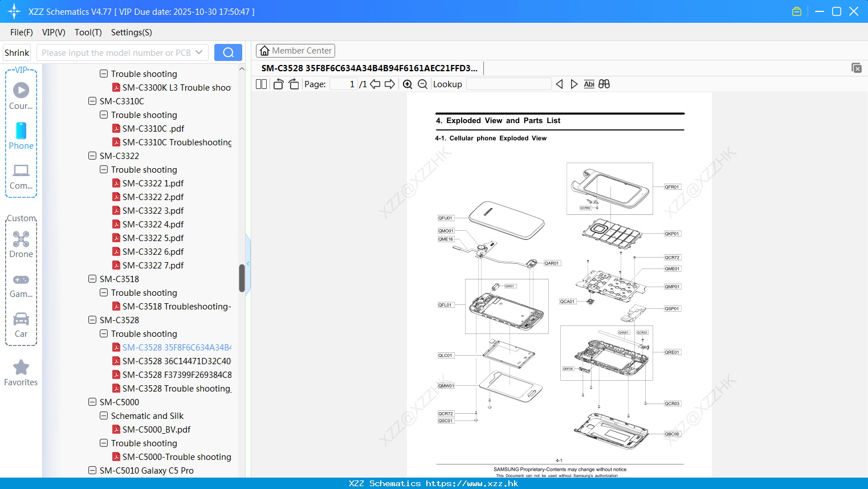
Task: Click the tree panel vertical scrollbar thumb
Action: click(x=242, y=278)
